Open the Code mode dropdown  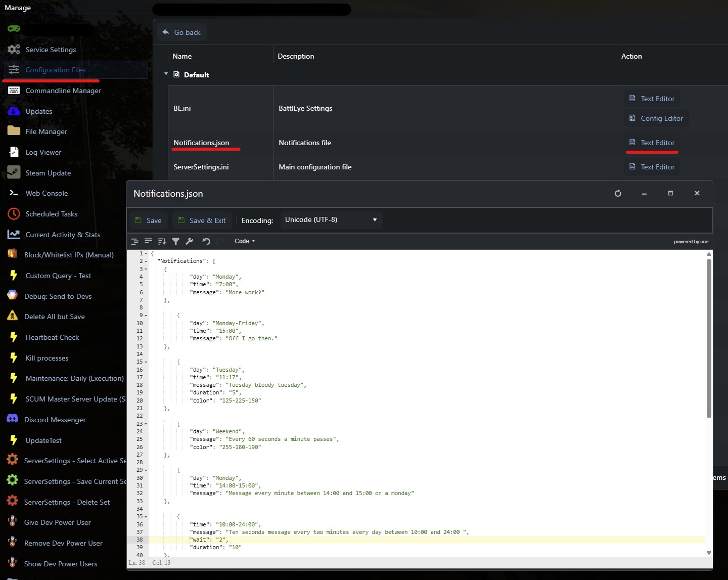(x=245, y=241)
